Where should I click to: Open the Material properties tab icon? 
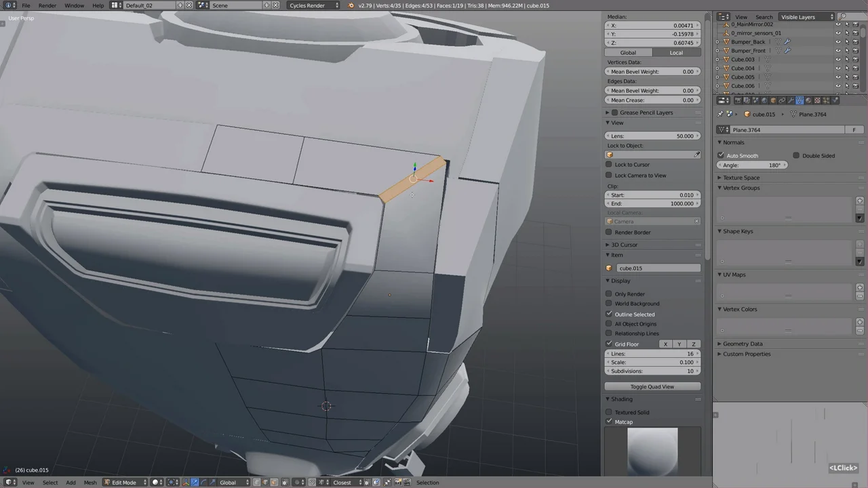point(808,100)
